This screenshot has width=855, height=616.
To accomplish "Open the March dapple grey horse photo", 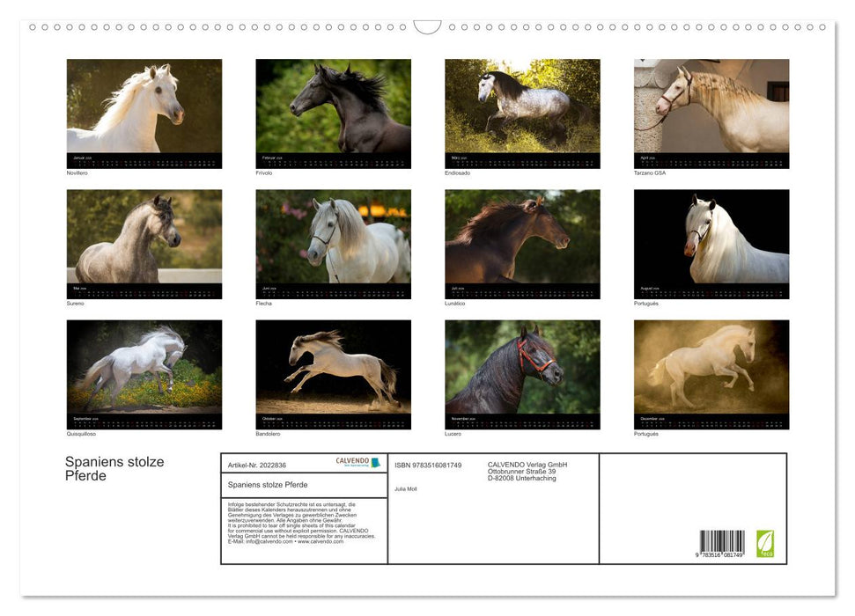I will [522, 106].
